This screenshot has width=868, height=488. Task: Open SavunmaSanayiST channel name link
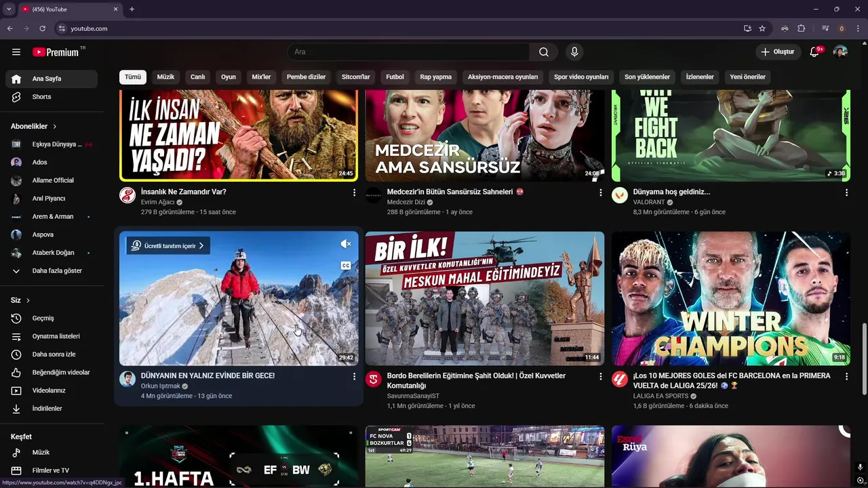tap(413, 396)
